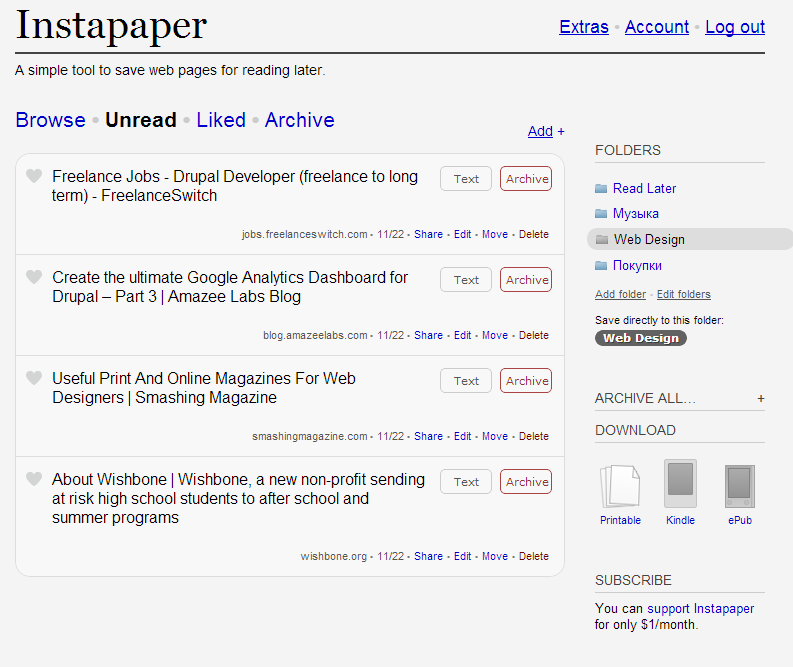Viewport: 793px width, 667px height.
Task: Edit the smashingmagazine.com article
Action: pyautogui.click(x=462, y=436)
